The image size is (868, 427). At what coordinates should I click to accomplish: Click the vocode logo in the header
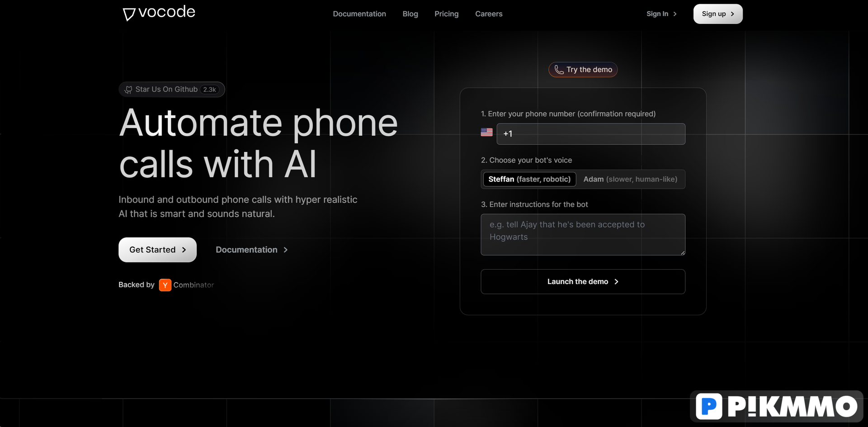point(159,13)
